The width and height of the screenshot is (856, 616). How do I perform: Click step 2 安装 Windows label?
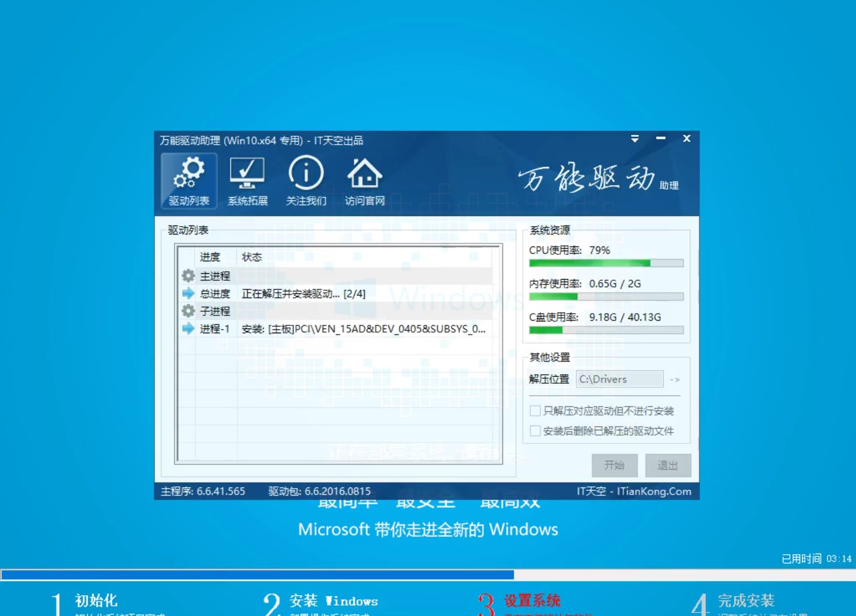click(333, 601)
